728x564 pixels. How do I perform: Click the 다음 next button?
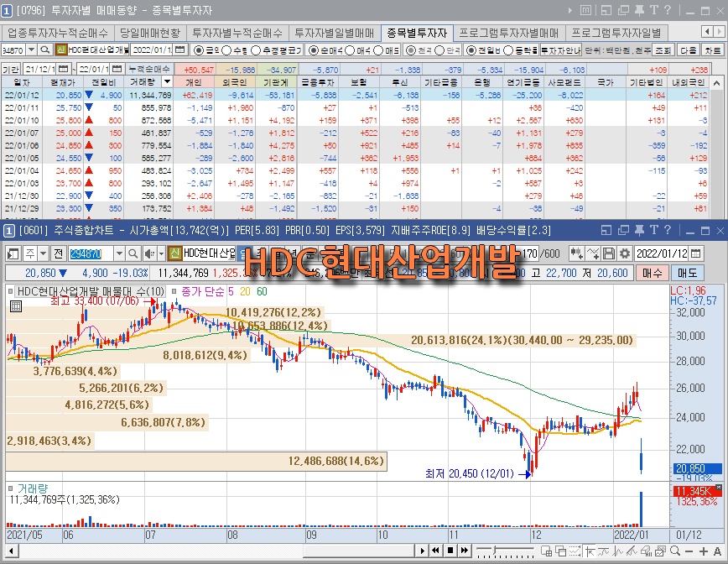click(x=688, y=50)
